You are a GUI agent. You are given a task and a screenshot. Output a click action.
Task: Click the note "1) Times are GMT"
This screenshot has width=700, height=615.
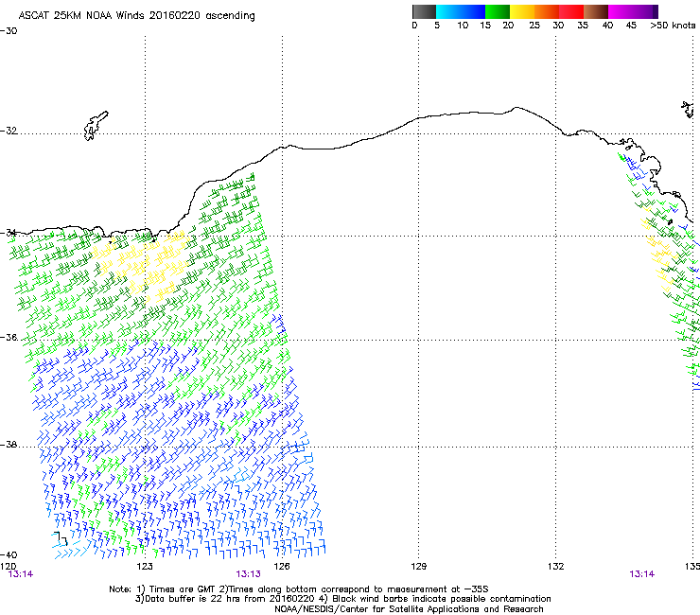coord(177,589)
